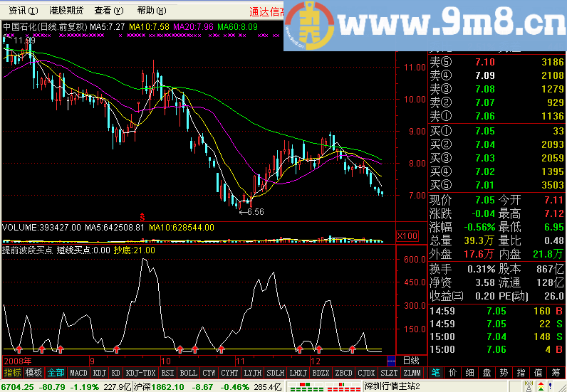Image resolution: width=567 pixels, height=392 pixels.
Task: Click the 换手 turnover value 0.31%
Action: pyautogui.click(x=481, y=269)
